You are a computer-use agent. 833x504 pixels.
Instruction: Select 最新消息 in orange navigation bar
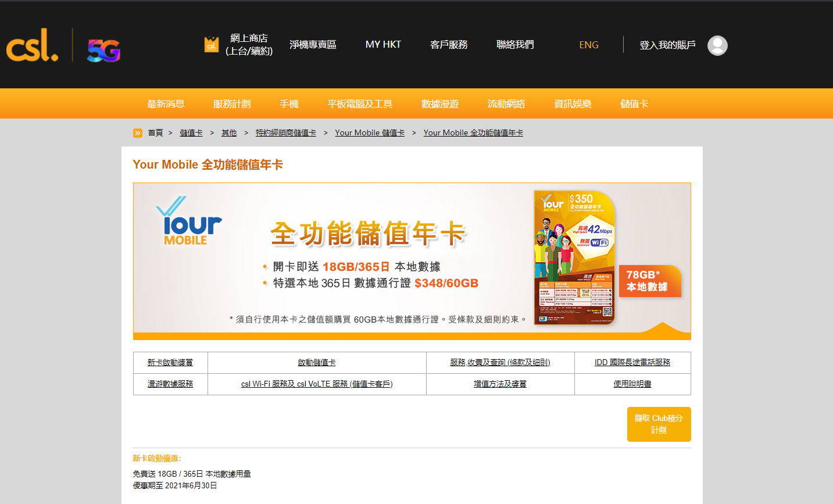point(166,104)
